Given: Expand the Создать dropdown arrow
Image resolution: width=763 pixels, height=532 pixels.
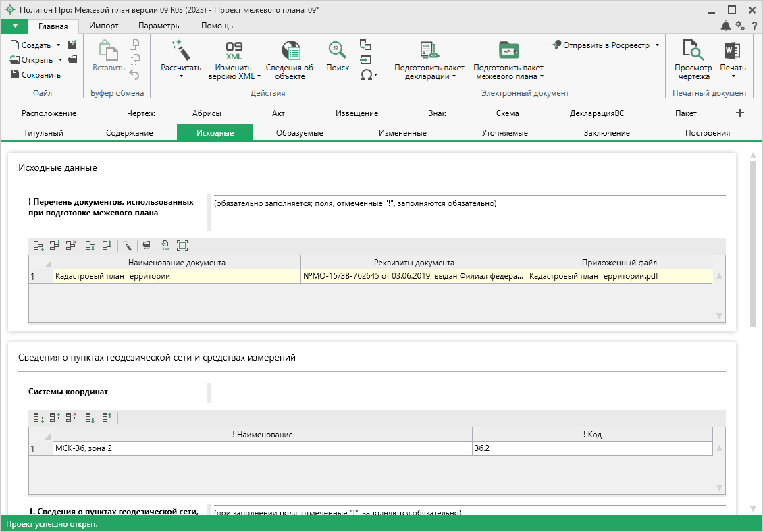Looking at the screenshot, I should coord(58,45).
